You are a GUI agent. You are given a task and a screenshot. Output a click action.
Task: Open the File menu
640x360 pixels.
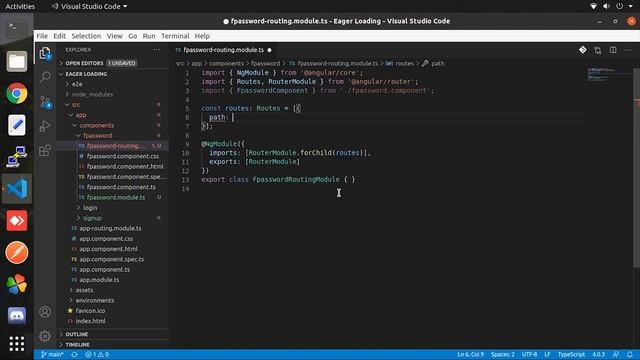[x=42, y=36]
